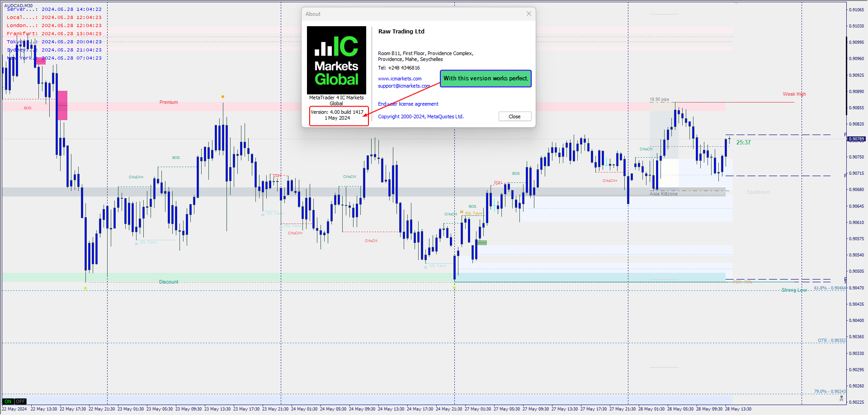This screenshot has width=868, height=415.
Task: Click the '79.0% - 0.90243' Fibonacci label
Action: point(830,392)
